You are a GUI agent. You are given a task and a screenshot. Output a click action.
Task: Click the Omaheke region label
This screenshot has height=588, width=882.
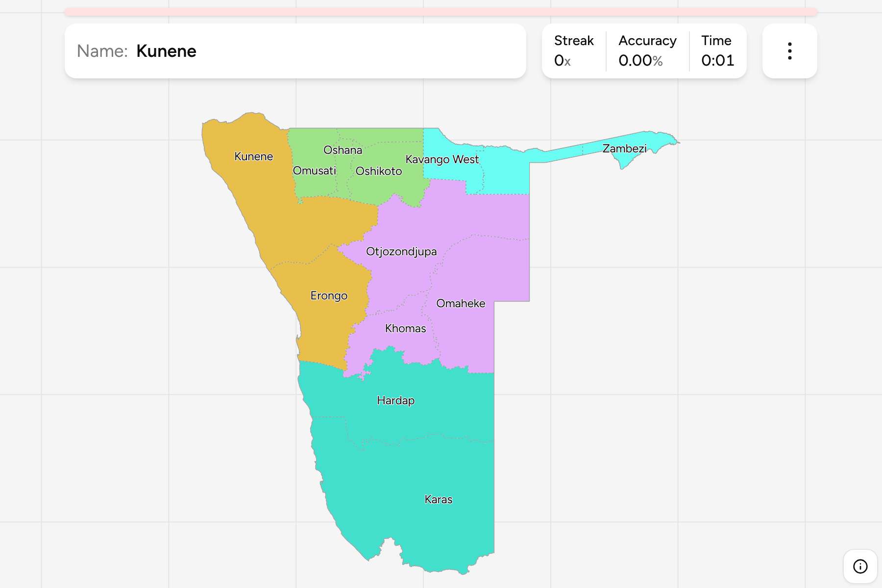(x=461, y=303)
